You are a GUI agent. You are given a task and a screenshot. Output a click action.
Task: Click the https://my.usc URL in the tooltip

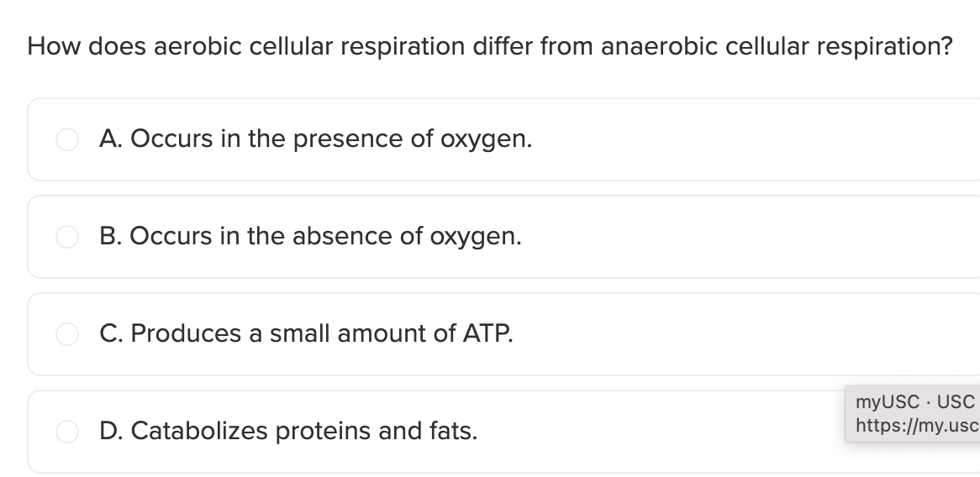click(x=917, y=425)
